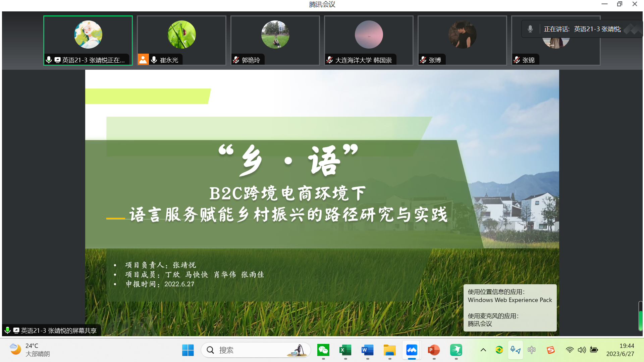This screenshot has height=362, width=644.
Task: Open File Explorer from the taskbar
Action: click(x=390, y=350)
